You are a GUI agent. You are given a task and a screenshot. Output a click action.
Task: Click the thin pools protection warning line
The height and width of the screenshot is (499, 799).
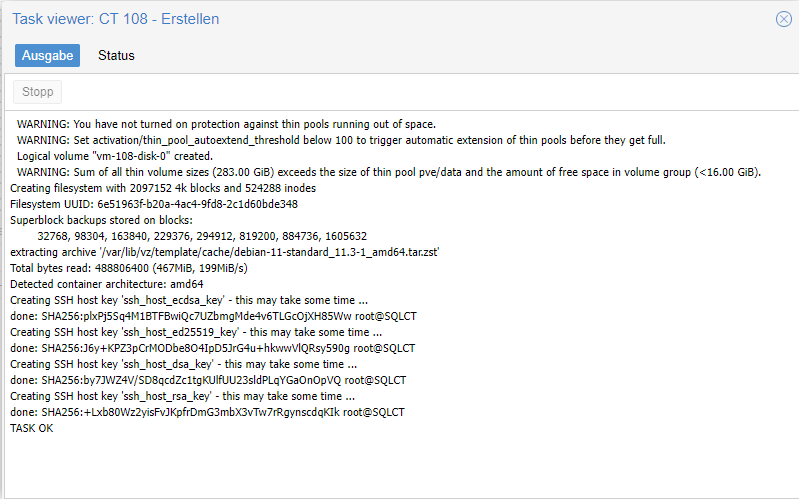coord(226,124)
